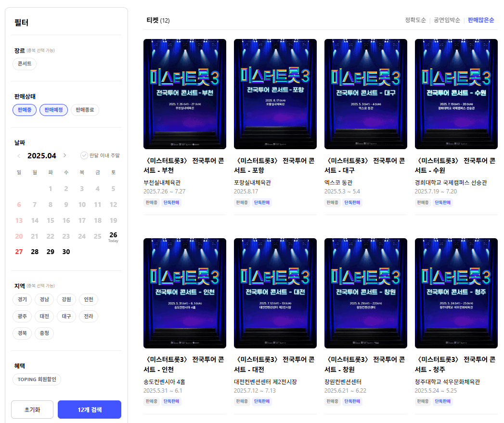This screenshot has width=504, height=423.
Task: Click venue text 부천실내체육관
Action: pyautogui.click(x=162, y=182)
